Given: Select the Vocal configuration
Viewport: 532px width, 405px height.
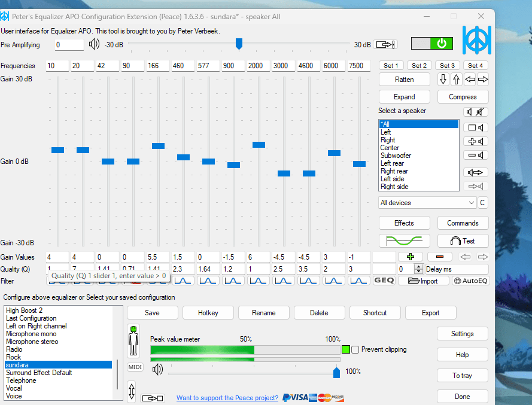Looking at the screenshot, I should click(x=59, y=388).
